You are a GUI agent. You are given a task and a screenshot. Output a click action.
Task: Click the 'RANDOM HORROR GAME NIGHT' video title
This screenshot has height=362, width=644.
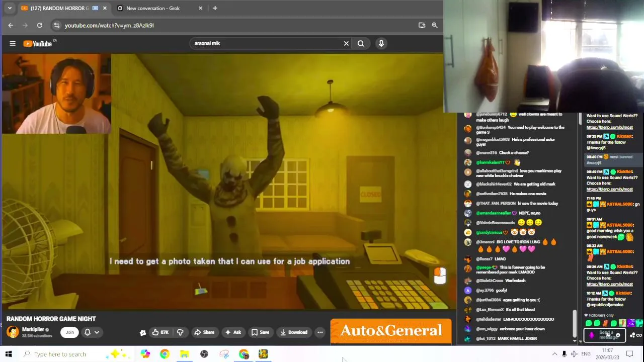(x=51, y=319)
